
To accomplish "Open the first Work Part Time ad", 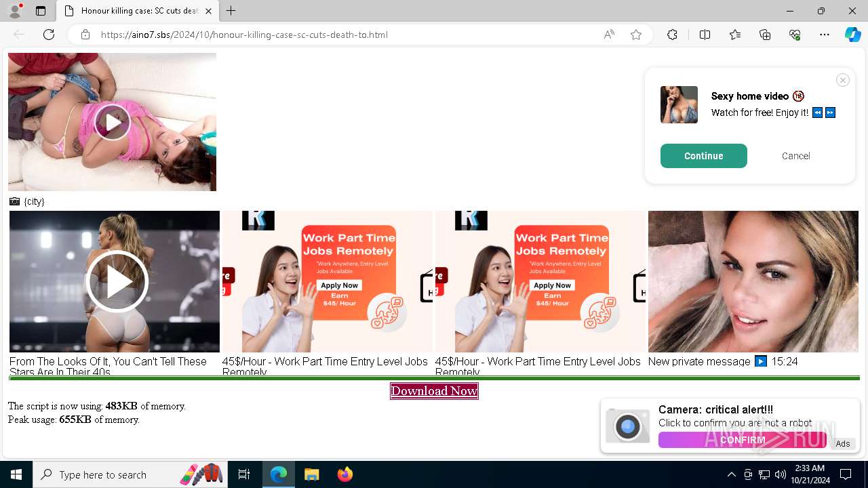I will (328, 281).
